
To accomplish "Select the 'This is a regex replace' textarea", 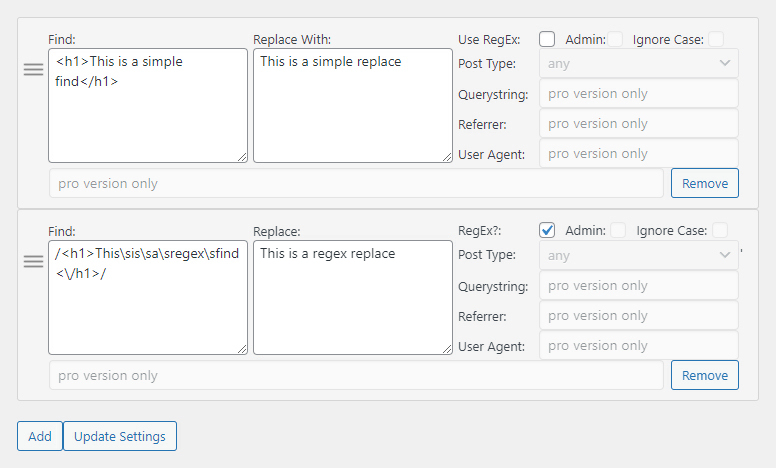I will click(x=352, y=297).
